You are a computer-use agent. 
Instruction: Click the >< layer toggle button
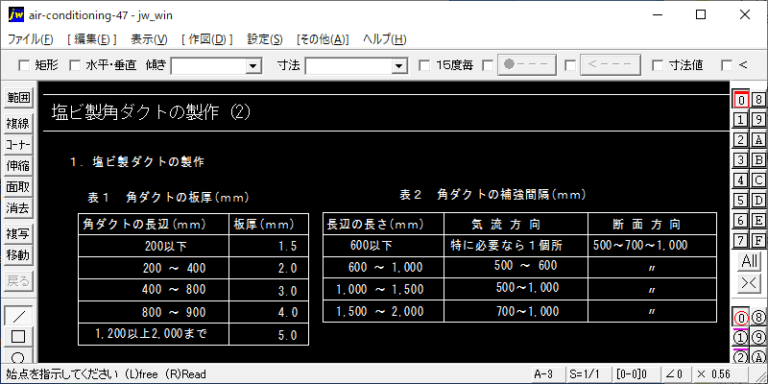[x=749, y=284]
